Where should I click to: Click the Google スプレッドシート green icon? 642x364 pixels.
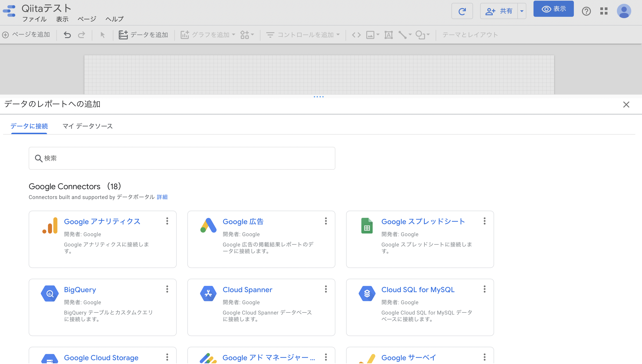(x=367, y=225)
